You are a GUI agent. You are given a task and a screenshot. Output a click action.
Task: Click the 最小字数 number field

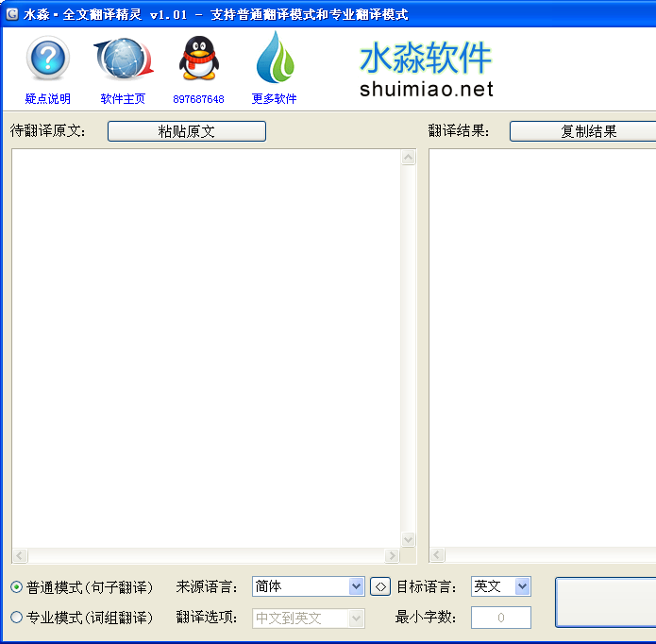tap(501, 618)
